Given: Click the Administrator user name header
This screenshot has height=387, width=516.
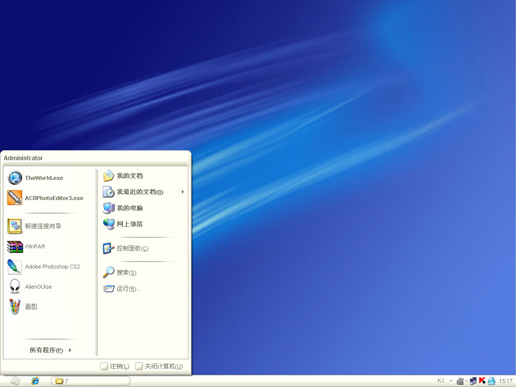Looking at the screenshot, I should coord(23,158).
